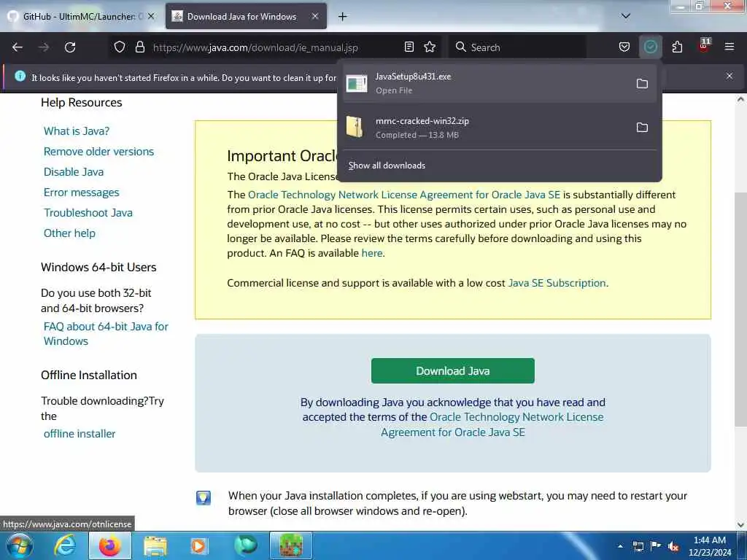Open Windows Media Player from the taskbar
This screenshot has height=560, width=747.
tap(199, 545)
